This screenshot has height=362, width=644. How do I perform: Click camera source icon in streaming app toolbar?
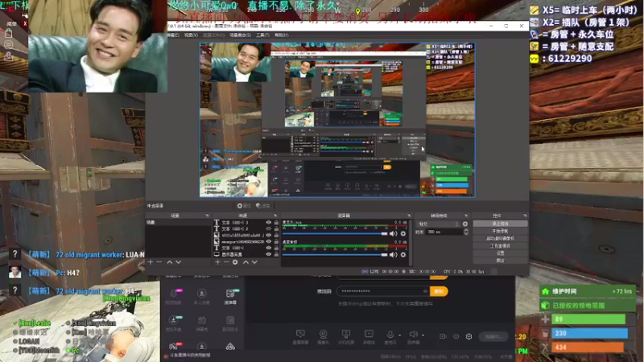point(324,334)
